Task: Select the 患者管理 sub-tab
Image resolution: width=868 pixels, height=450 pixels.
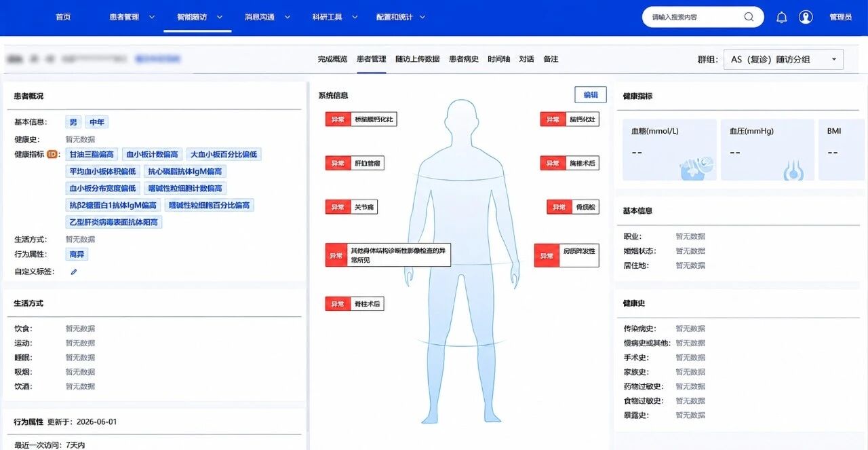Action: click(x=372, y=59)
